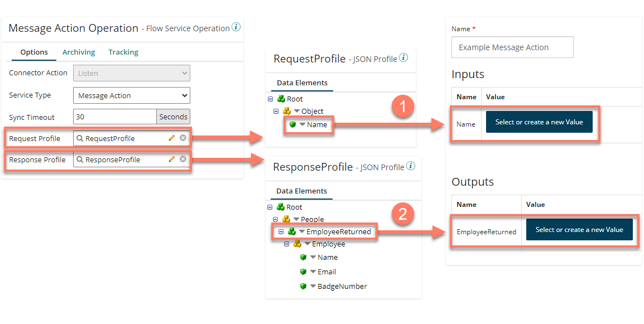Screen dimensions: 644x324
Task: Clear the Request Profile field with X icon
Action: pyautogui.click(x=183, y=138)
